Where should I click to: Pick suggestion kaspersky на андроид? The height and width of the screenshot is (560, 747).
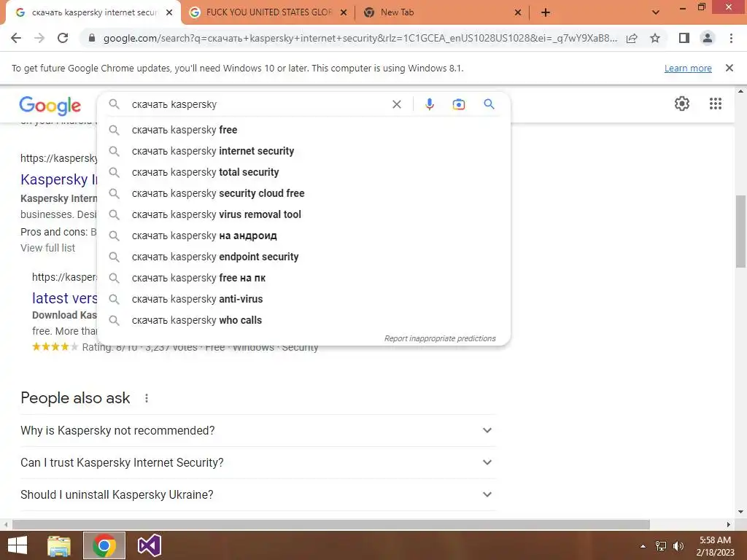pyautogui.click(x=303, y=236)
